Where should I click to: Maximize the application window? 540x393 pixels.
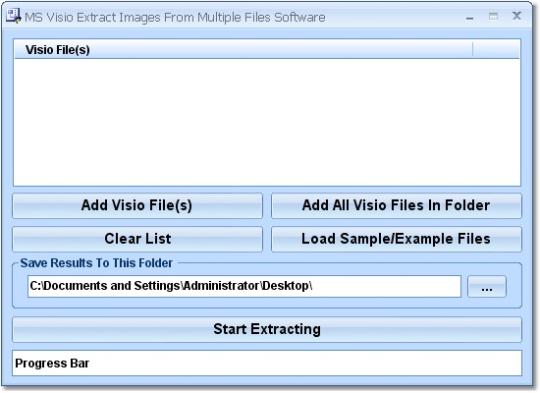point(493,16)
